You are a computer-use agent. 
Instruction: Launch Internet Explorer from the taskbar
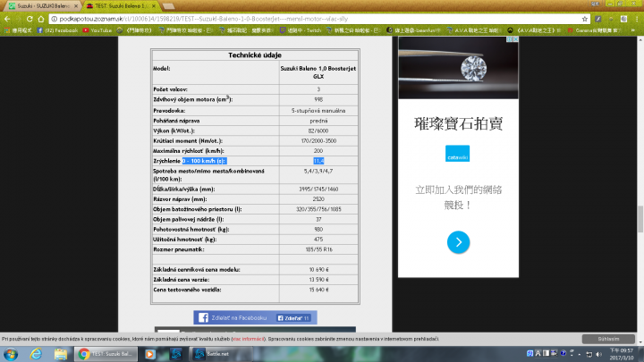36,354
